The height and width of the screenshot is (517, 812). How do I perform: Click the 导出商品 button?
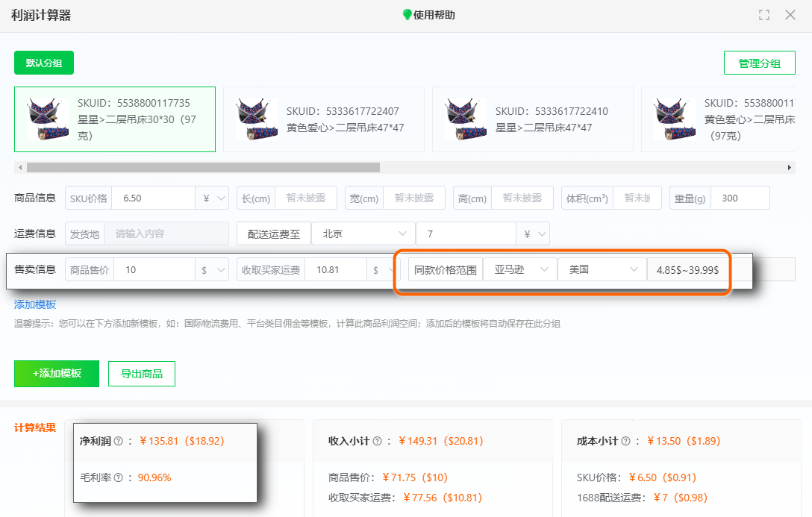point(141,373)
